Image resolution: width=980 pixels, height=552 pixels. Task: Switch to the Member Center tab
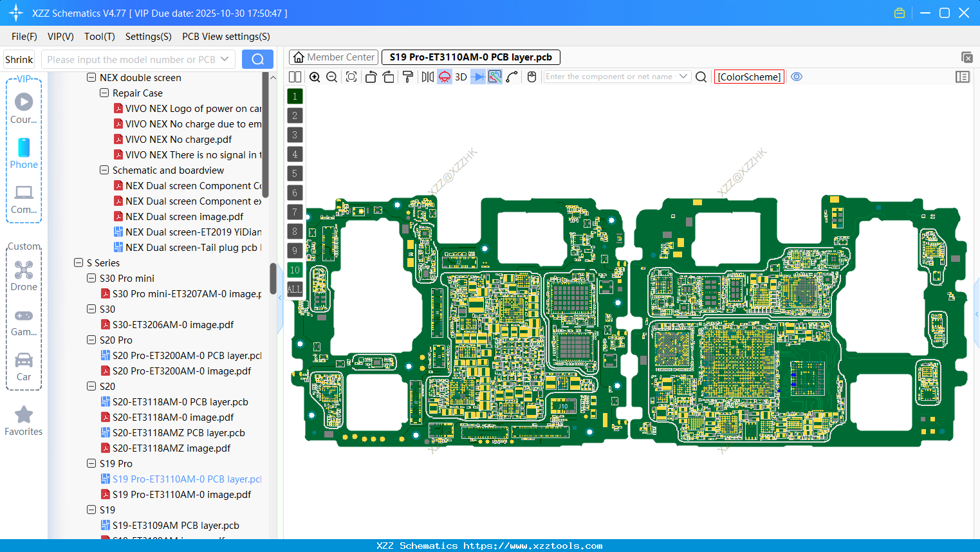point(333,57)
